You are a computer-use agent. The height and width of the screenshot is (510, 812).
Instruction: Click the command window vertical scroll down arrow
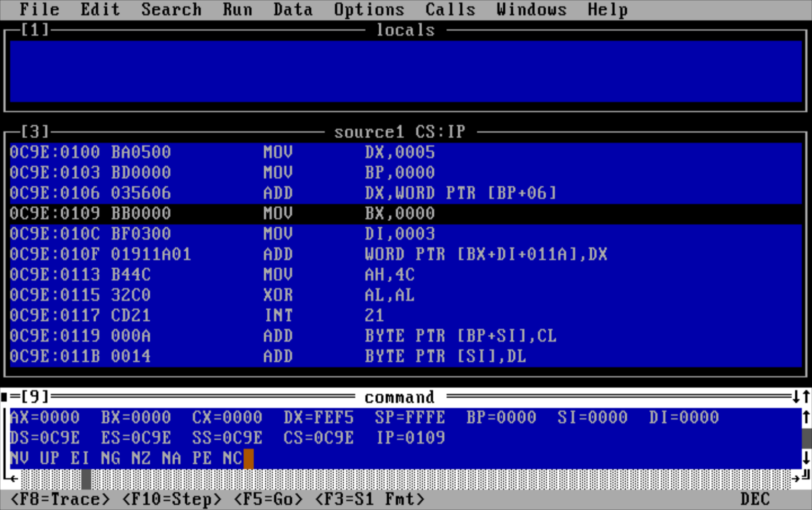point(806,458)
